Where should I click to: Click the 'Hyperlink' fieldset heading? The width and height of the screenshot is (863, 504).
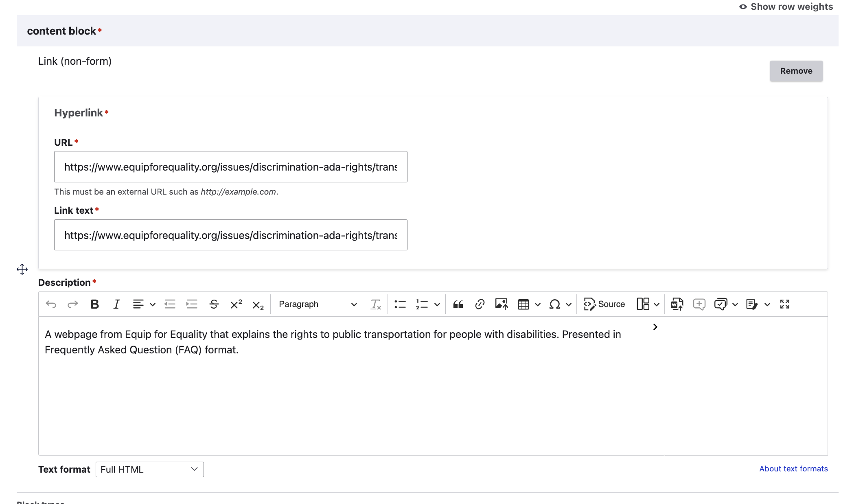[79, 113]
